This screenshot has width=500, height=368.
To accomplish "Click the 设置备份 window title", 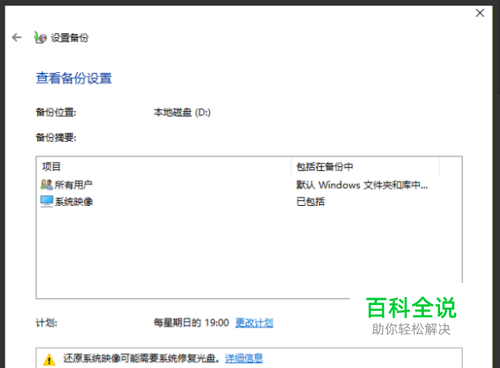I will [70, 38].
